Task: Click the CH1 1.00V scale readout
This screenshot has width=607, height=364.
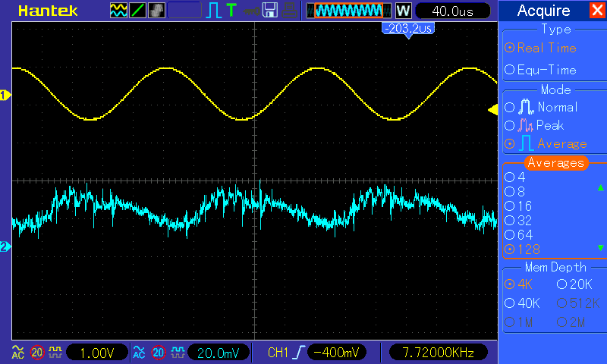Action: (97, 353)
